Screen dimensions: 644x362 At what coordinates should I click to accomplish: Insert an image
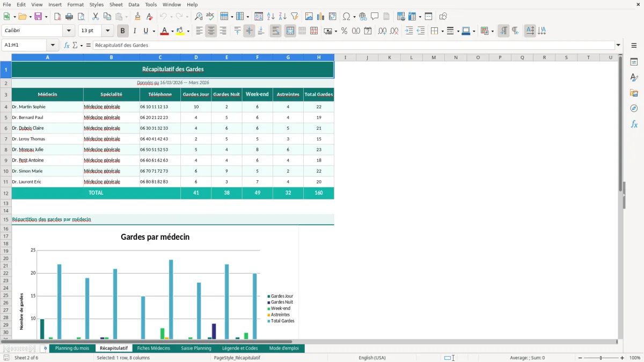click(309, 17)
